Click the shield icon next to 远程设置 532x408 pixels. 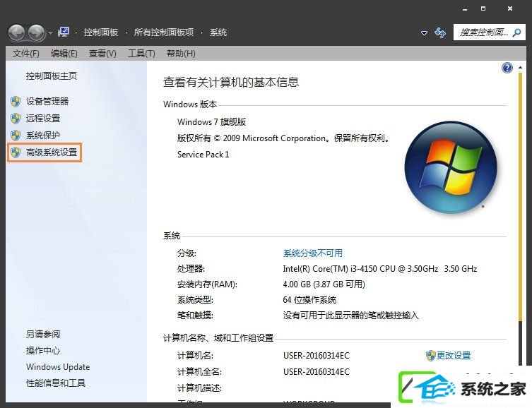tap(16, 119)
